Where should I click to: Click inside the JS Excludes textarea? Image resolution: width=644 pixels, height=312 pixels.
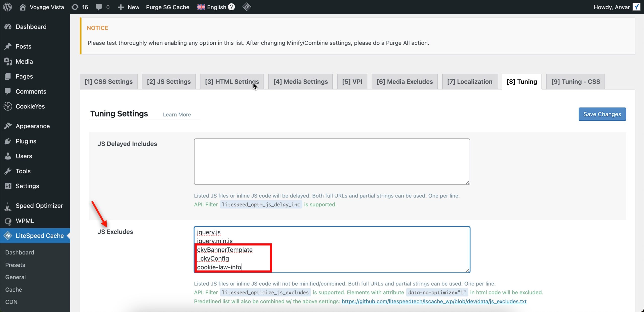point(332,249)
